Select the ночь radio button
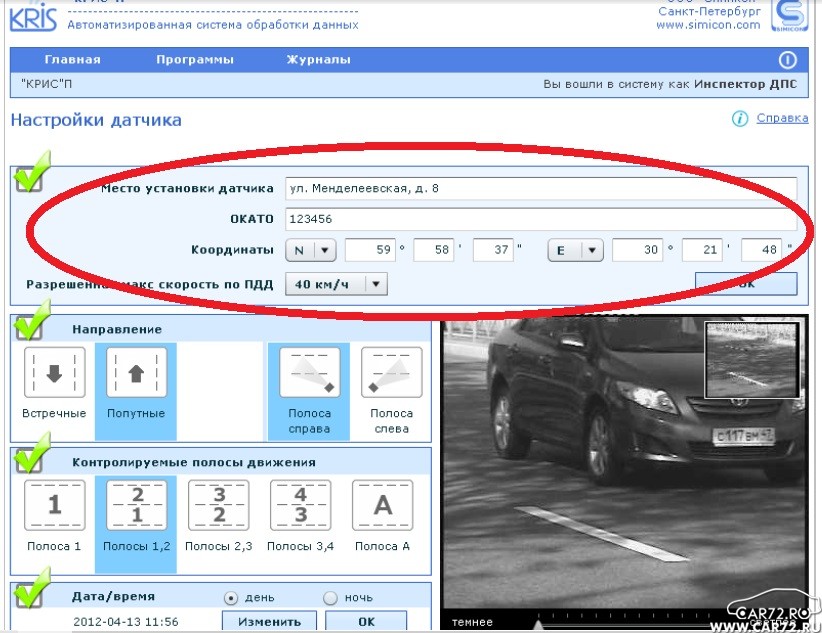Viewport: 822px width, 633px height. coord(330,598)
